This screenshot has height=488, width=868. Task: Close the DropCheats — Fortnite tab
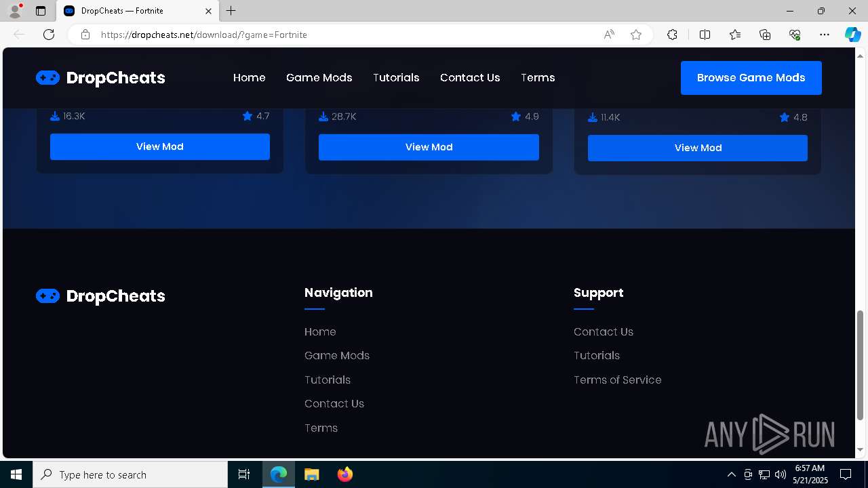(208, 11)
